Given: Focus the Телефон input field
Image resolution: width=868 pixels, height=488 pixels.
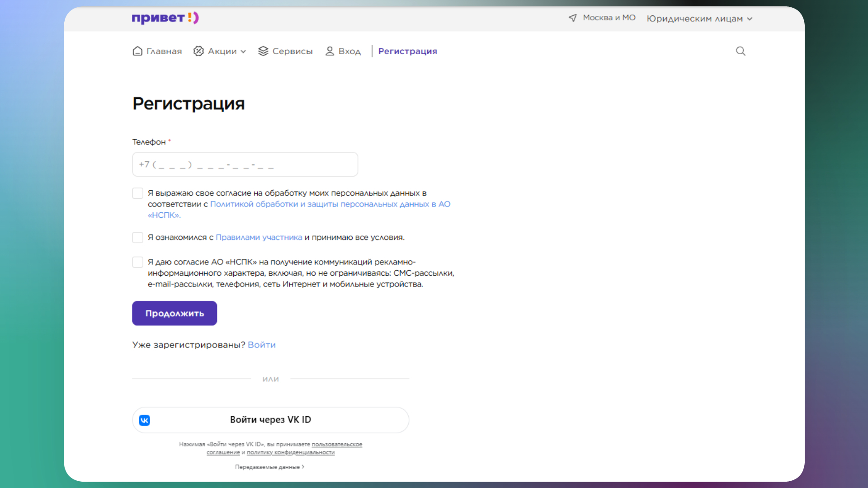Looking at the screenshot, I should (245, 164).
